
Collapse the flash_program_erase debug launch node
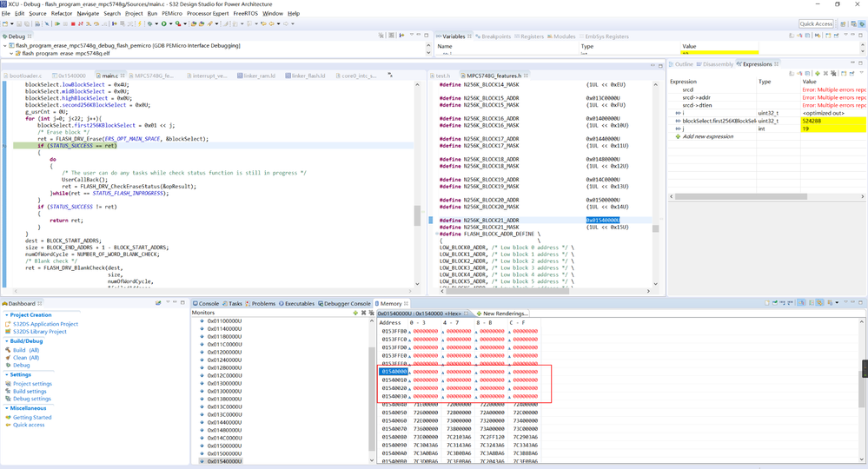coord(5,46)
